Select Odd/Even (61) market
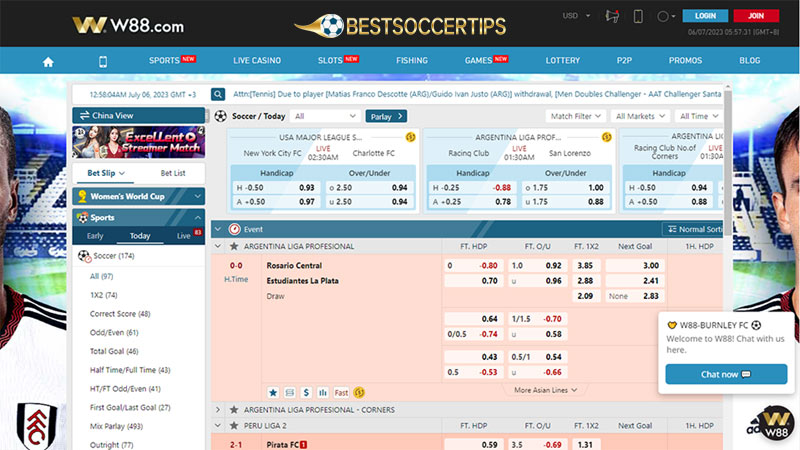The width and height of the screenshot is (800, 450). pyautogui.click(x=114, y=333)
